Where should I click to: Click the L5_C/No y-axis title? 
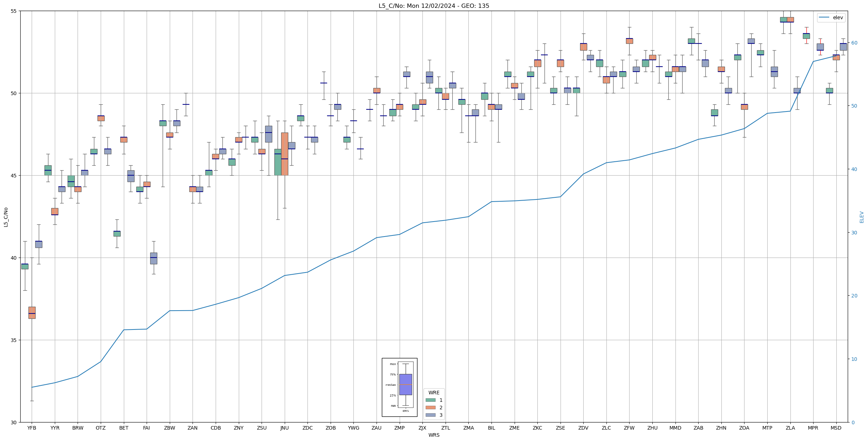6,217
